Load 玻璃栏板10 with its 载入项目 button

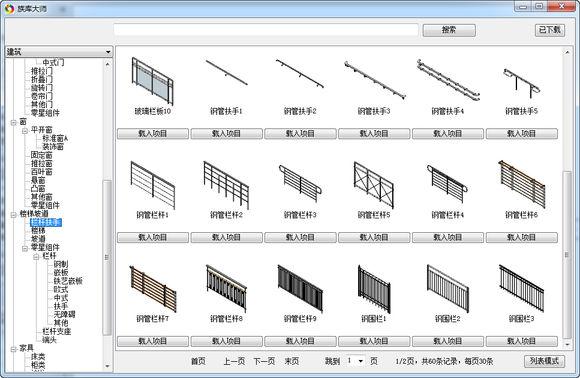click(153, 134)
